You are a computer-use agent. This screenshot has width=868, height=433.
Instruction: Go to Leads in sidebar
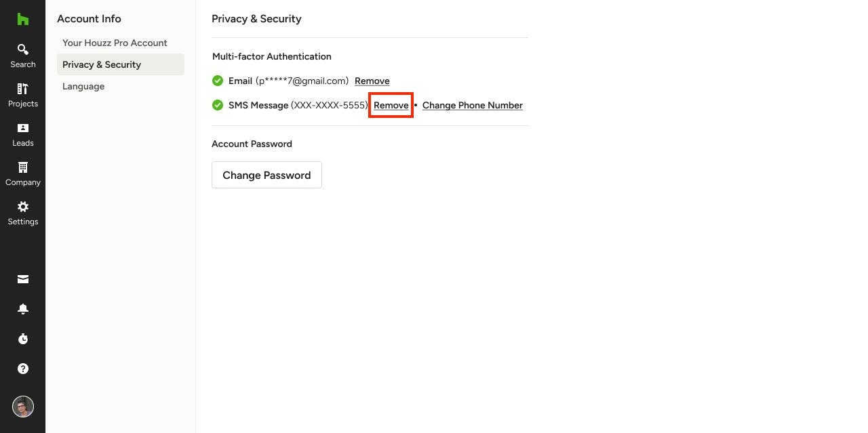tap(22, 134)
